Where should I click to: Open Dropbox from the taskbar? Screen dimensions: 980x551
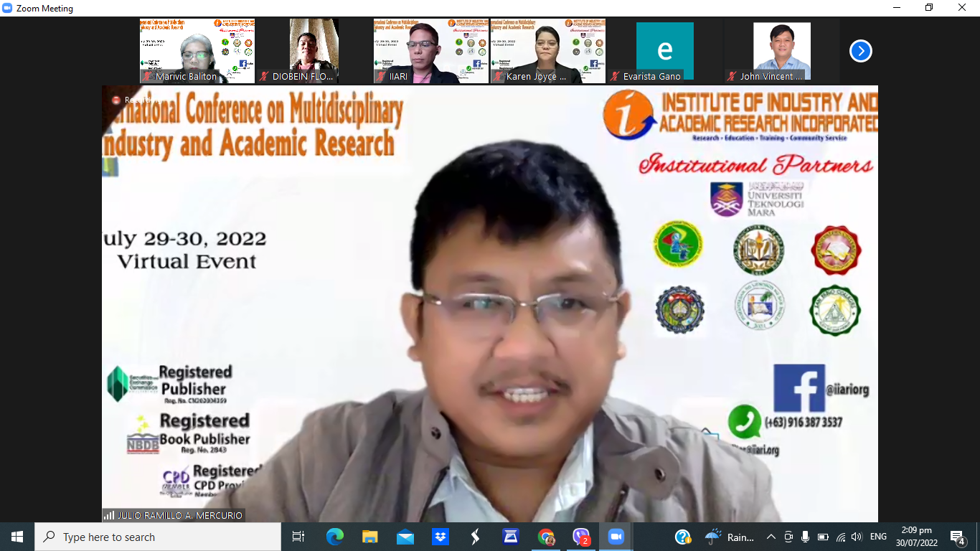pos(440,537)
